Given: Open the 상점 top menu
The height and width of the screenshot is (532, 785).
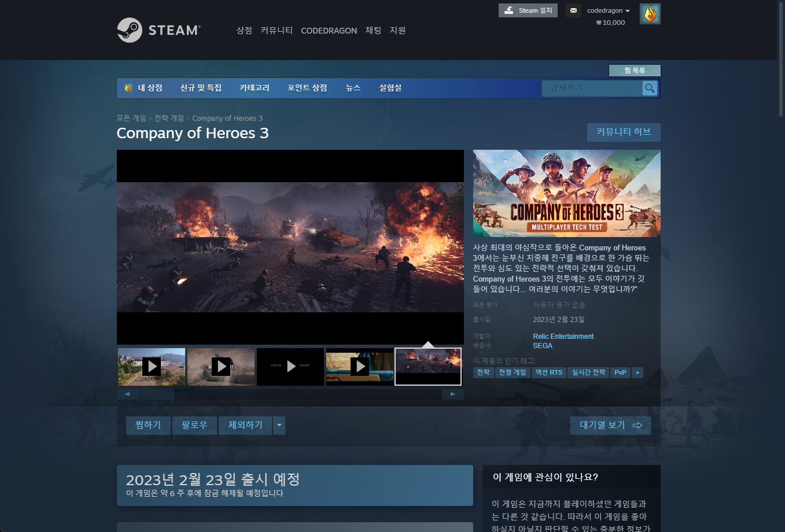Looking at the screenshot, I should pyautogui.click(x=244, y=30).
